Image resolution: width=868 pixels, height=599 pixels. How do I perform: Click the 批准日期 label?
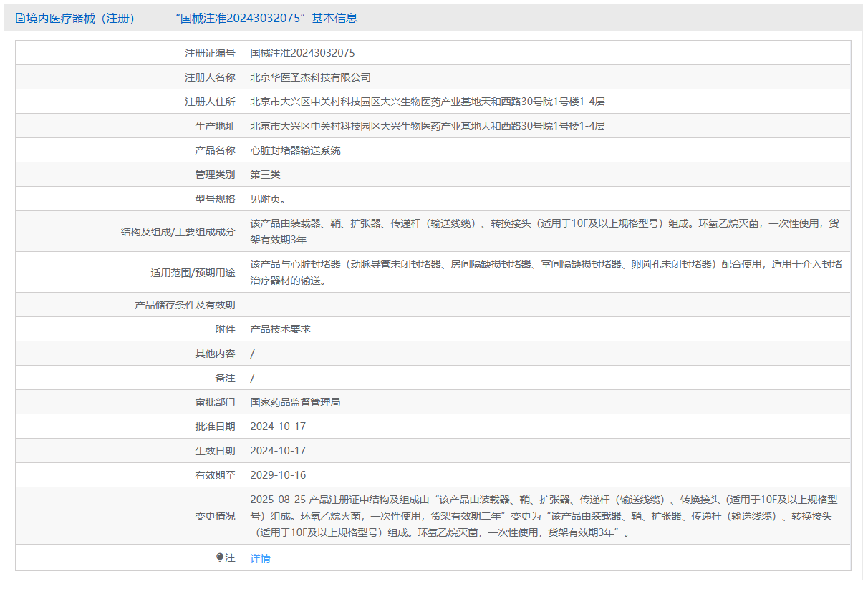[x=215, y=427]
